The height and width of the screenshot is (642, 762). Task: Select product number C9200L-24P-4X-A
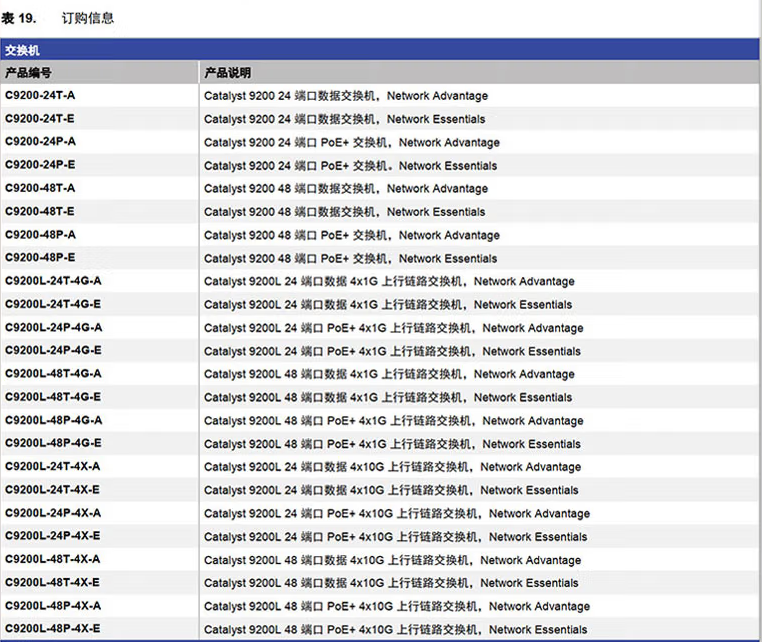[53, 513]
